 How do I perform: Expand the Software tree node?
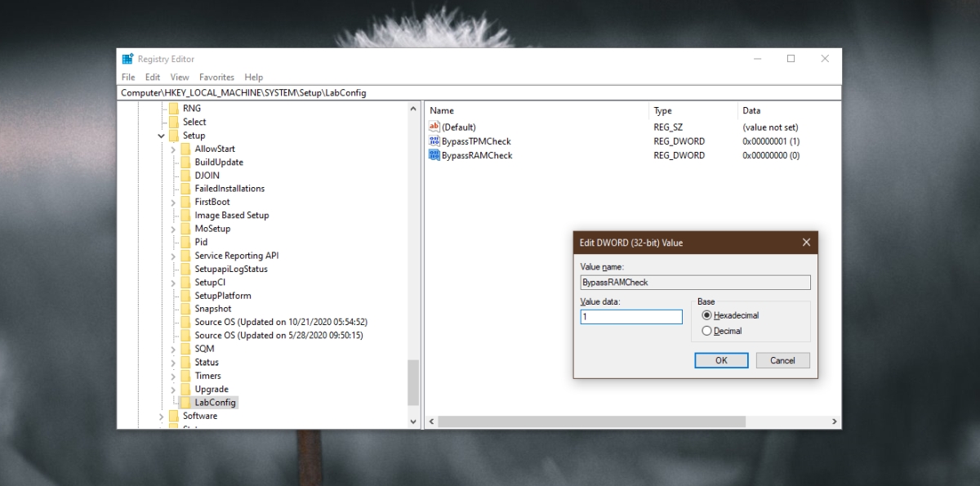pos(162,417)
